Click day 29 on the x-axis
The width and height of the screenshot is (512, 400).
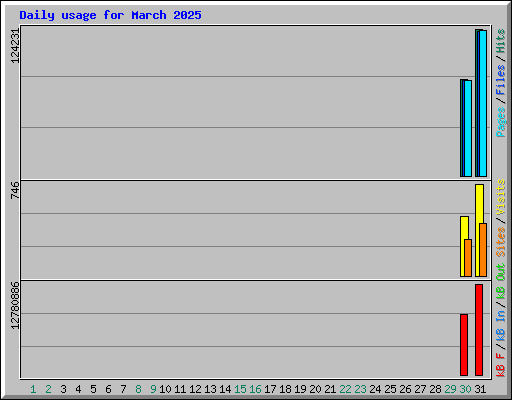tap(450, 389)
